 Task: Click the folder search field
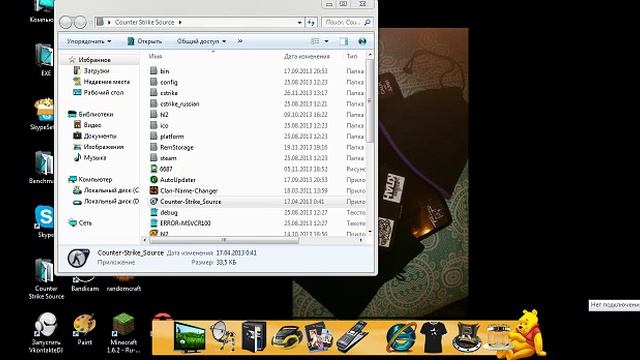tap(347, 22)
